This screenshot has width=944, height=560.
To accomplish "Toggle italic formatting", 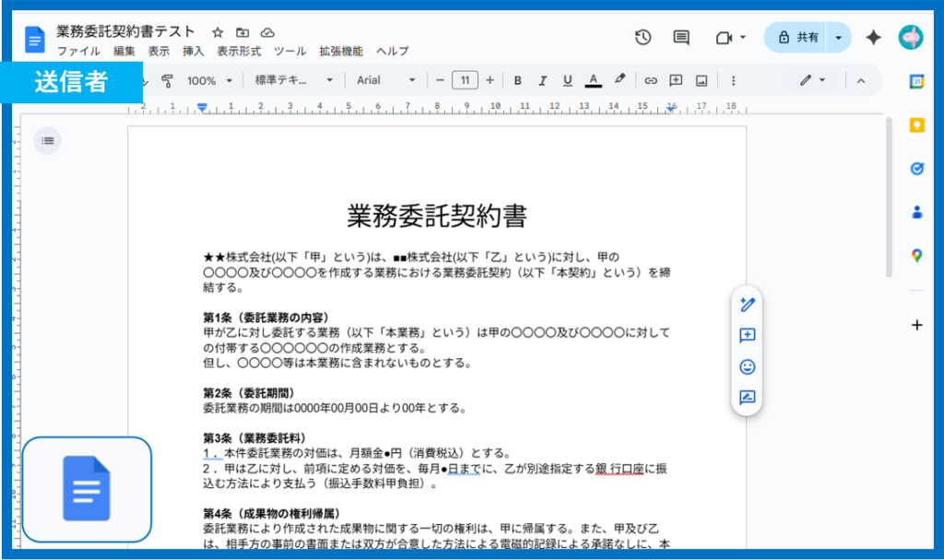I will (542, 80).
